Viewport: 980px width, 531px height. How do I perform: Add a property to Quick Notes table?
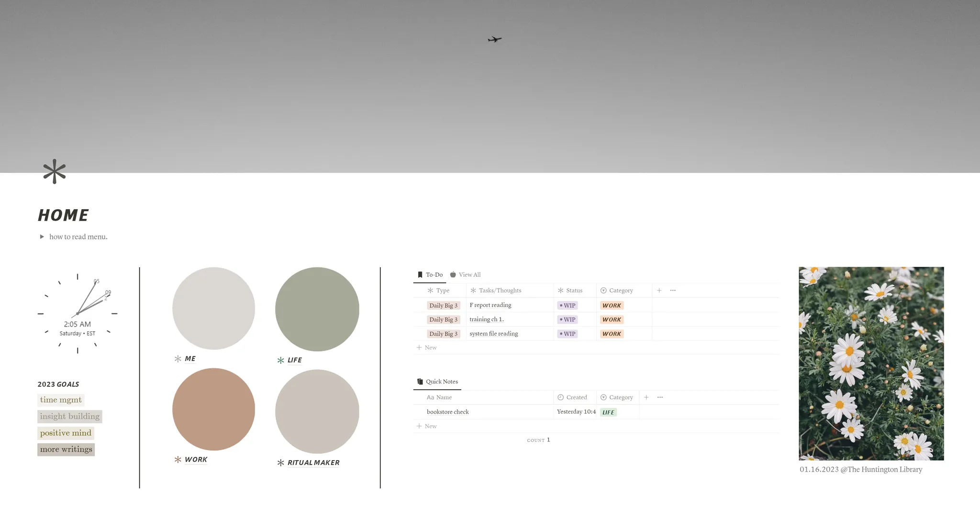(x=646, y=397)
